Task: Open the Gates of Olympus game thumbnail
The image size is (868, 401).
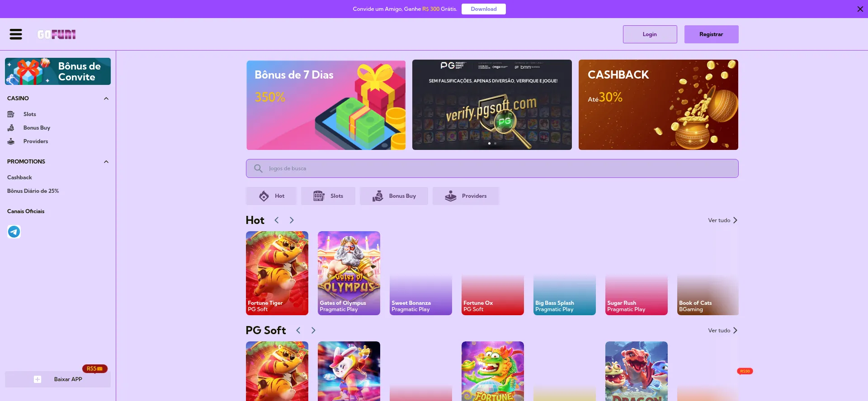Action: (349, 273)
